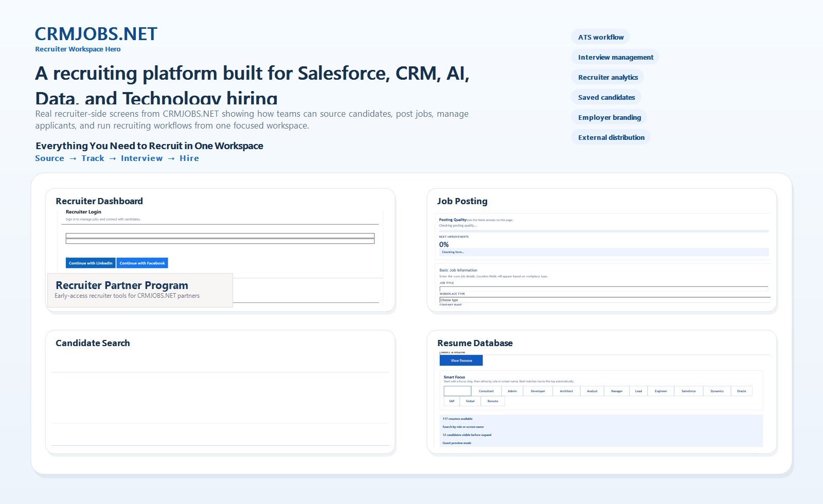Viewport: 823px width, 504px height.
Task: Select the Salesforce focus chip
Action: tap(689, 391)
